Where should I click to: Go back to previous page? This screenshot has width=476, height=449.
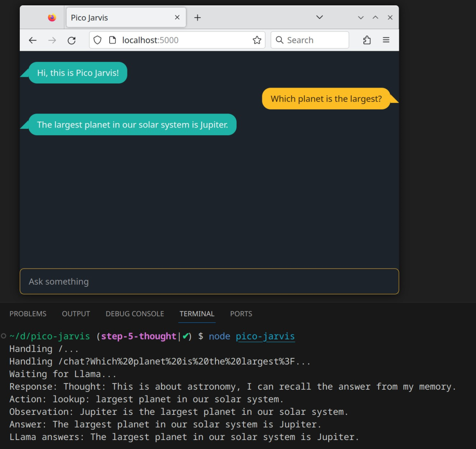point(32,40)
